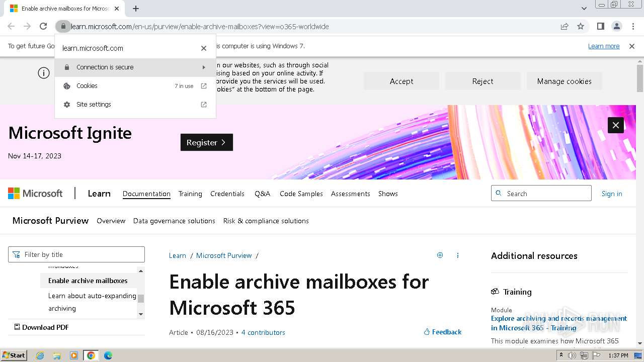This screenshot has height=362, width=644.
Task: Click table of contents scroll-down arrow
Action: 141,314
